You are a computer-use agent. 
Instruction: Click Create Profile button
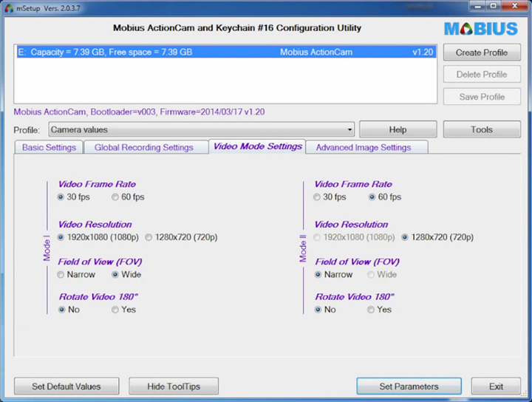point(482,52)
